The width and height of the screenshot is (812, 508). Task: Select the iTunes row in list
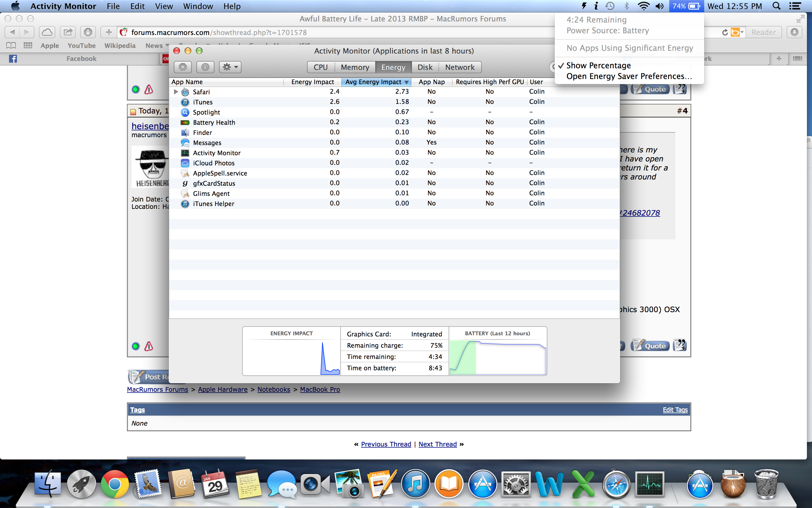(x=203, y=102)
